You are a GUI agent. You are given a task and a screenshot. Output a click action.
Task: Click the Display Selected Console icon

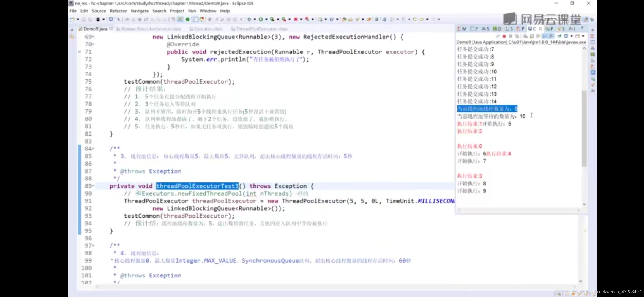pyautogui.click(x=566, y=36)
